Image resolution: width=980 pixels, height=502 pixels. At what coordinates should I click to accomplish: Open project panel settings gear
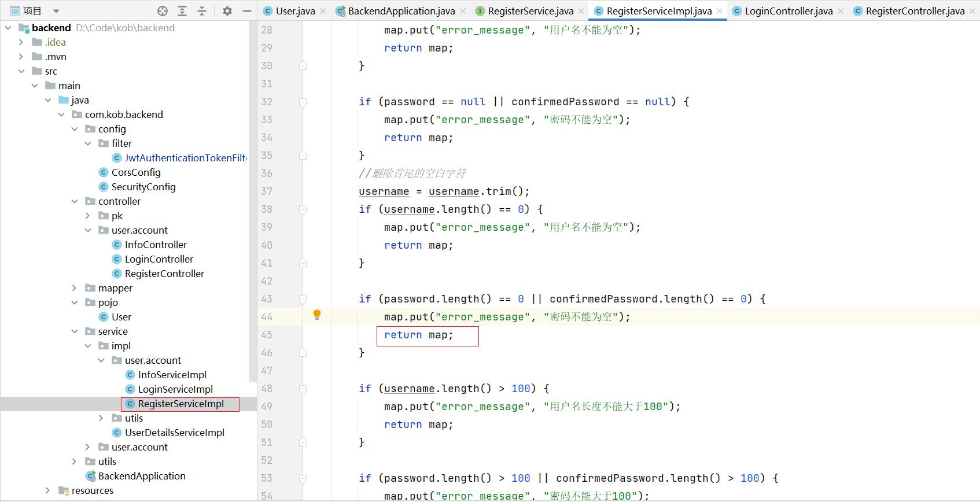pyautogui.click(x=227, y=11)
